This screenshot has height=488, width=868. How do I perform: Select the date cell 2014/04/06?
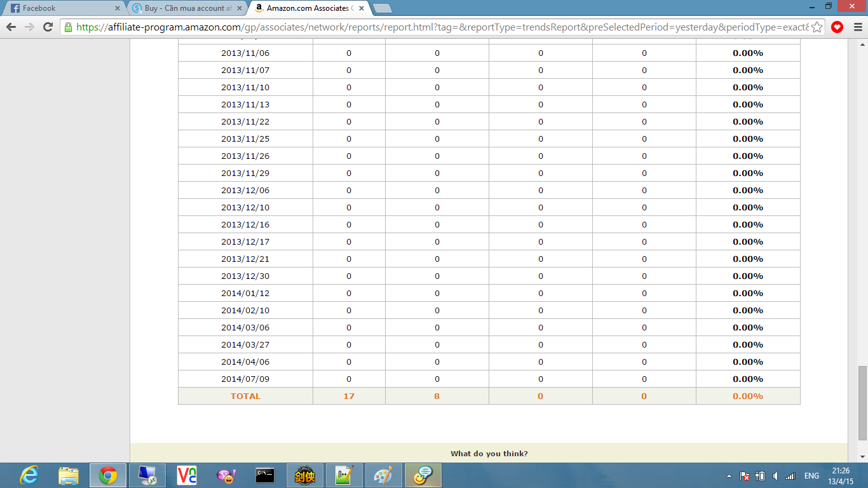pyautogui.click(x=245, y=362)
